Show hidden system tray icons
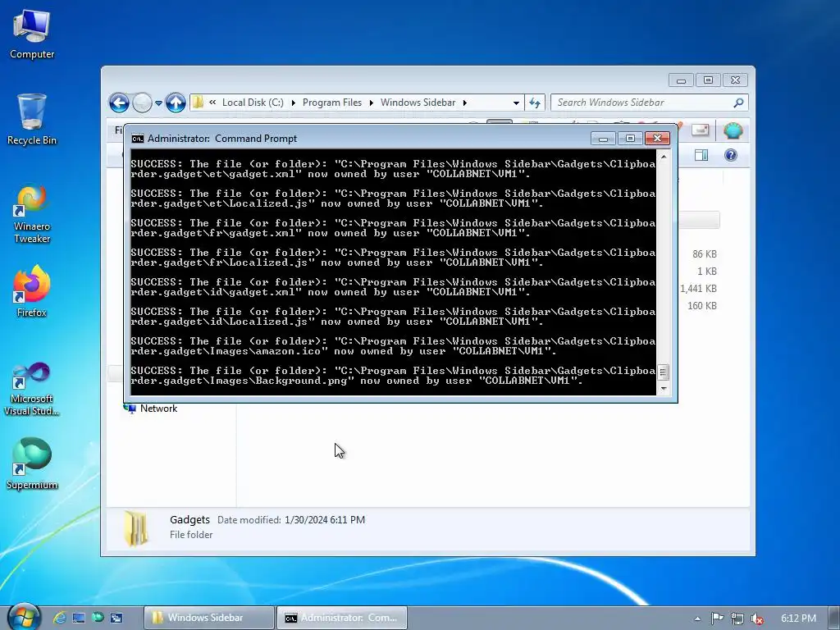 (x=697, y=619)
